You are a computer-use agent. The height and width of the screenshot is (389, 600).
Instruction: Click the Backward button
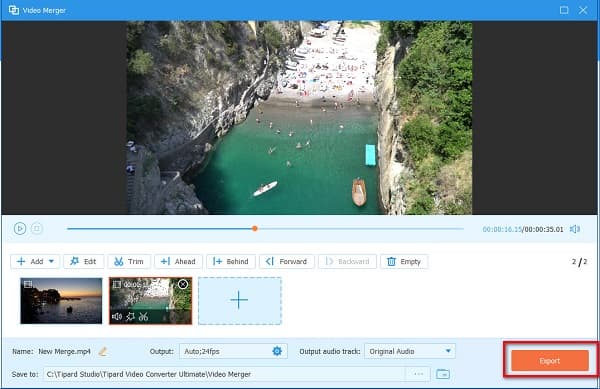pyautogui.click(x=347, y=261)
